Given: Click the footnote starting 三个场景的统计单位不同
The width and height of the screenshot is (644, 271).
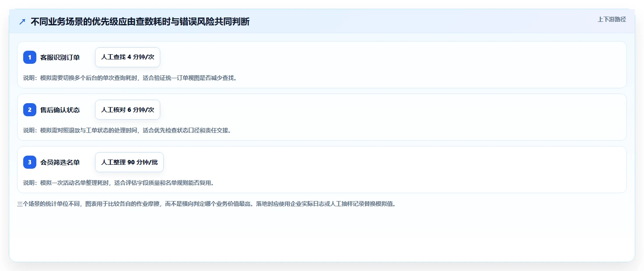Looking at the screenshot, I should [206, 204].
